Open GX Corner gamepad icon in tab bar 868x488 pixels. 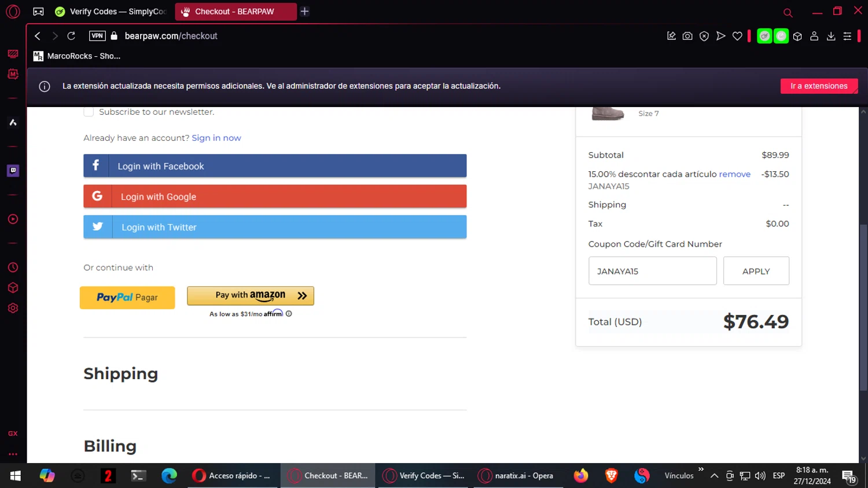tap(38, 12)
